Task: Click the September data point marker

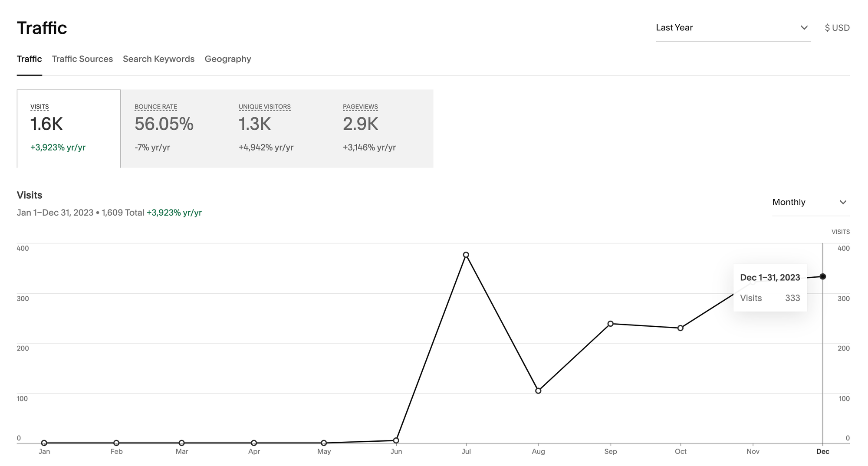Action: click(611, 323)
